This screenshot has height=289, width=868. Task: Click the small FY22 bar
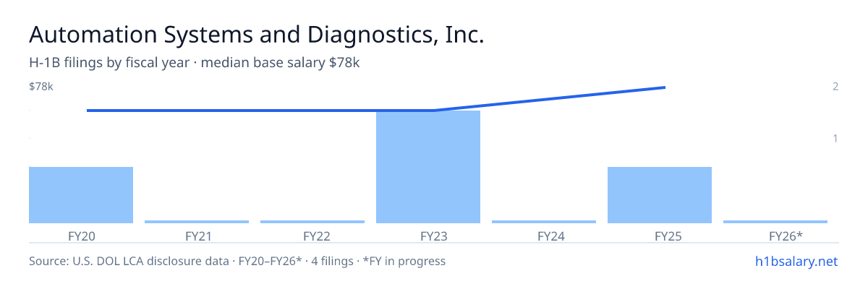click(312, 222)
